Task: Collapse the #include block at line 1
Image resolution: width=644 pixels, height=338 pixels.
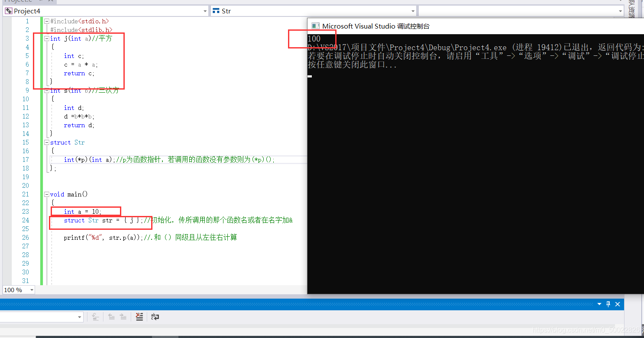Action: [x=47, y=21]
